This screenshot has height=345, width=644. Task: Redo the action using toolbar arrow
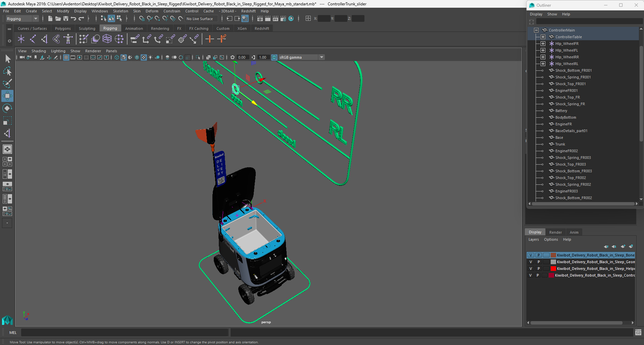tap(81, 19)
